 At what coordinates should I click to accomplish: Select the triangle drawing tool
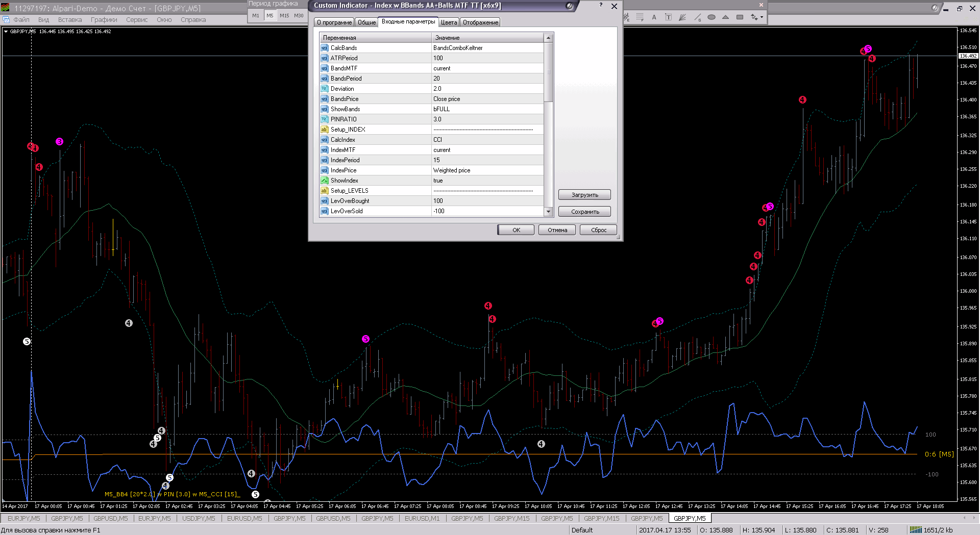[725, 17]
